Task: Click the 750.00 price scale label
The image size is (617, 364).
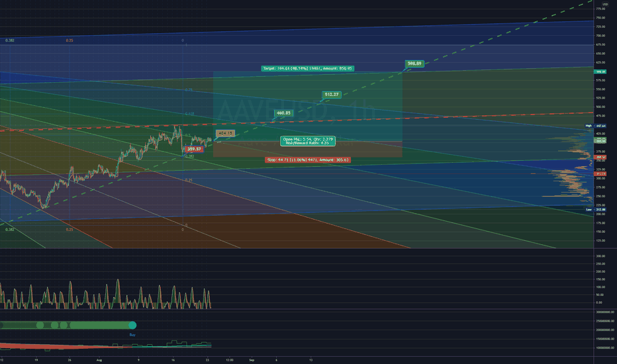Action: click(601, 18)
